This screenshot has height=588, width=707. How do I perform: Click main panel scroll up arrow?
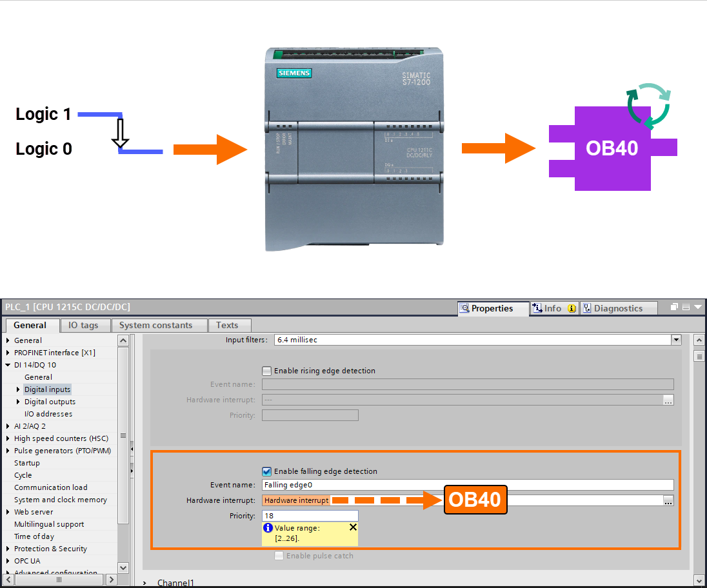(699, 340)
